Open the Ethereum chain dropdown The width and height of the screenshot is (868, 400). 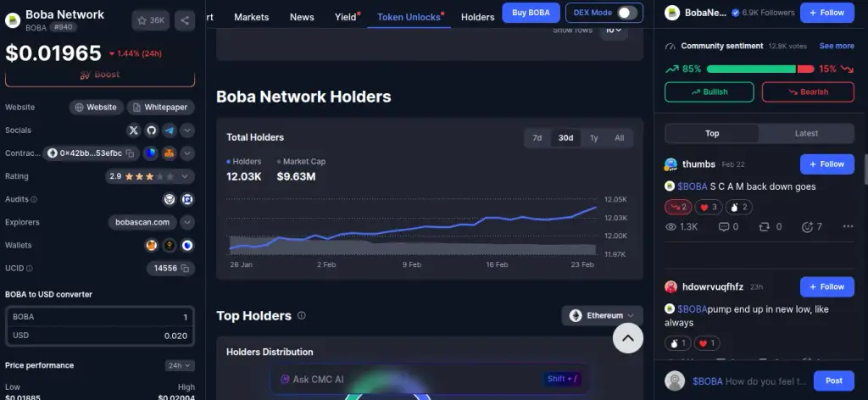tap(603, 315)
